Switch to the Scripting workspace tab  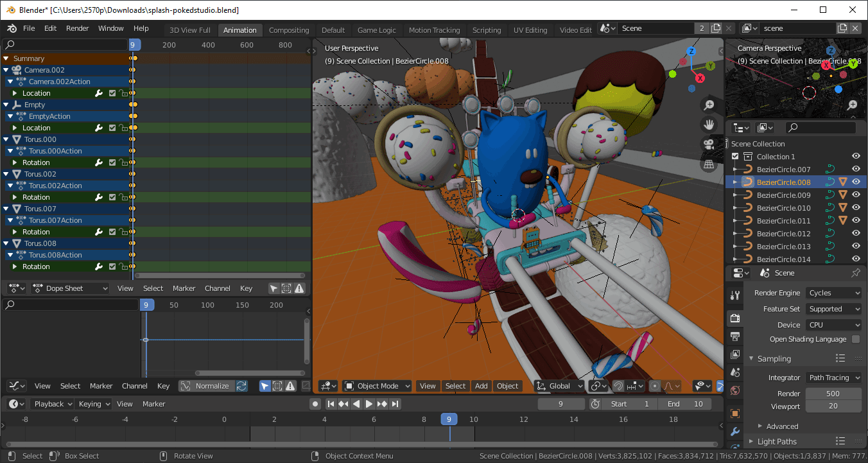(x=487, y=30)
